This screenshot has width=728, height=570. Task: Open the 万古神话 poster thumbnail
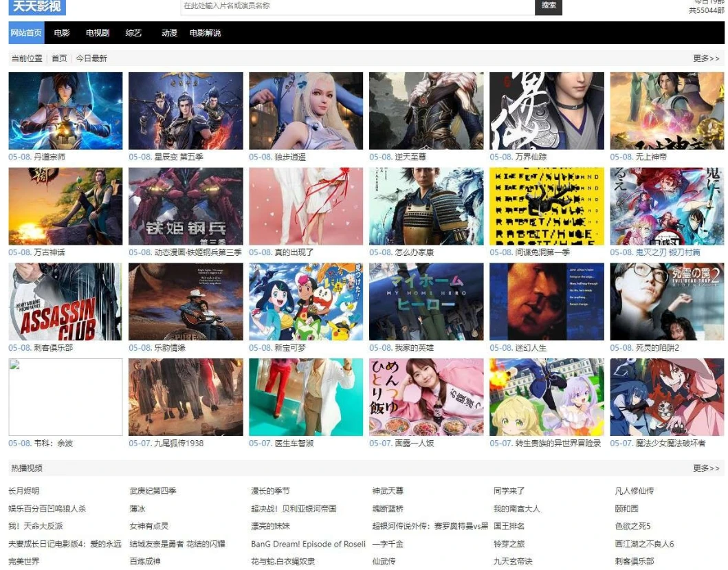coord(65,206)
